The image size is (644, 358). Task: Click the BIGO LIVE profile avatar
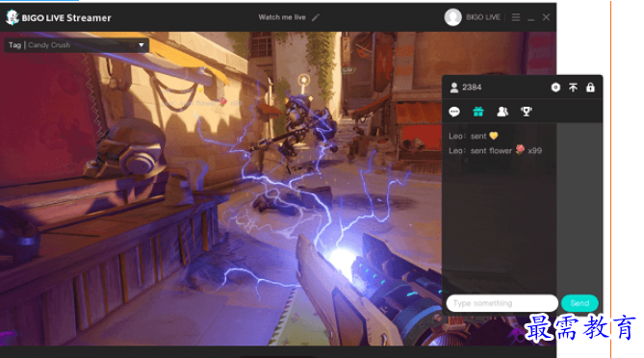coord(453,17)
